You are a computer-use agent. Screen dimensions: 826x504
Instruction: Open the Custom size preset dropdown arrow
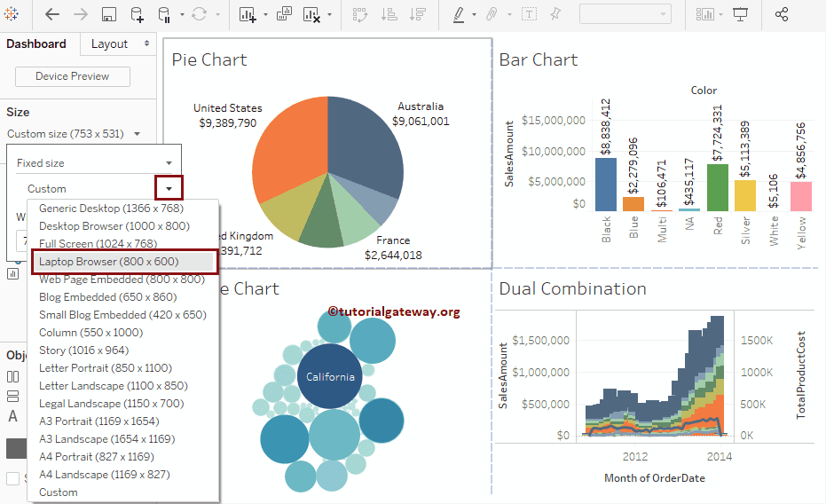pos(169,188)
